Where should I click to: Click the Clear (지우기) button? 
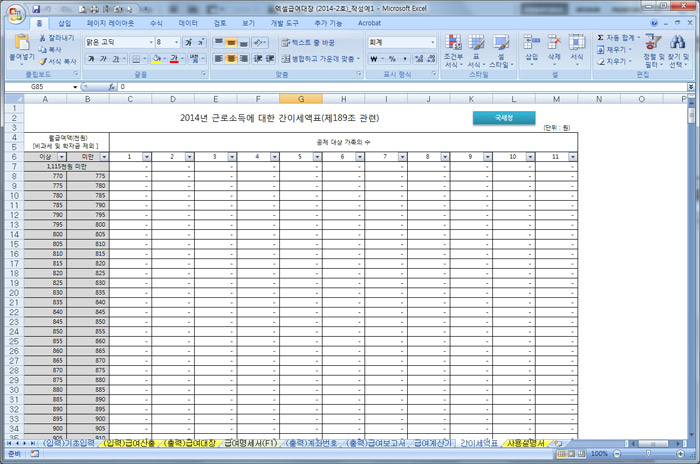(x=615, y=61)
